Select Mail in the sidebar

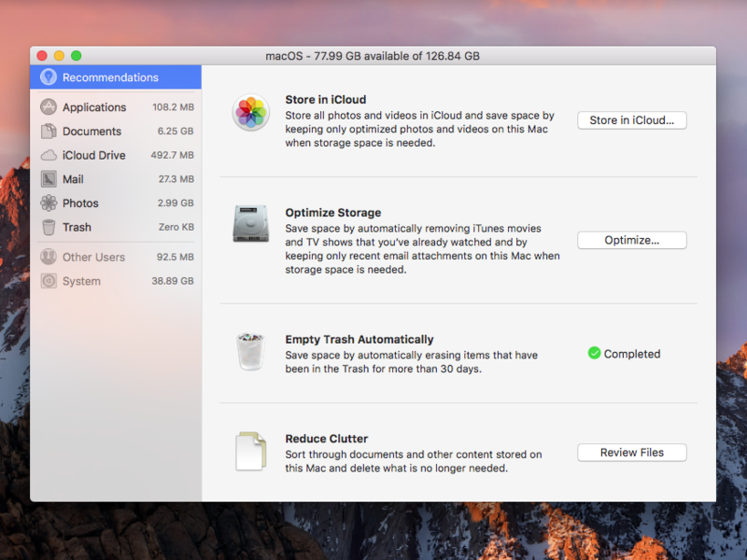tap(118, 179)
